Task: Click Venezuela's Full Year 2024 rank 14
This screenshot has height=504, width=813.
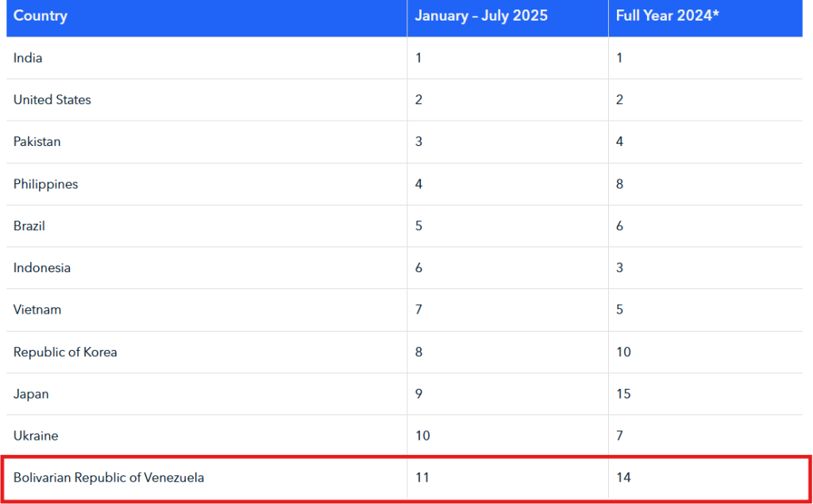Action: [x=624, y=478]
